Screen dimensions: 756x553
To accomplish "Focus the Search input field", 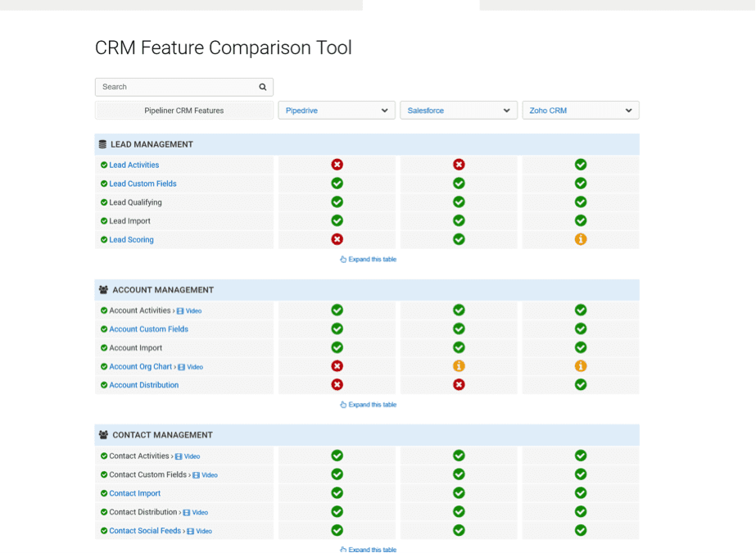I will click(176, 87).
